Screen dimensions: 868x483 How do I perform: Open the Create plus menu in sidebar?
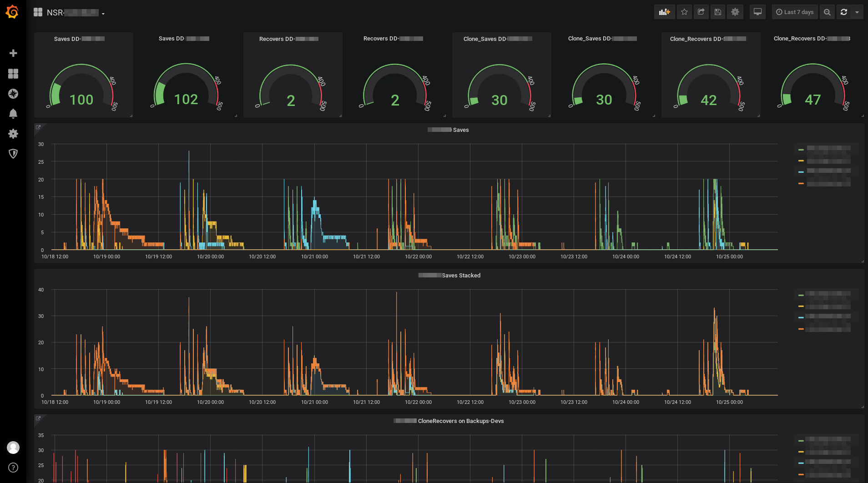tap(13, 53)
